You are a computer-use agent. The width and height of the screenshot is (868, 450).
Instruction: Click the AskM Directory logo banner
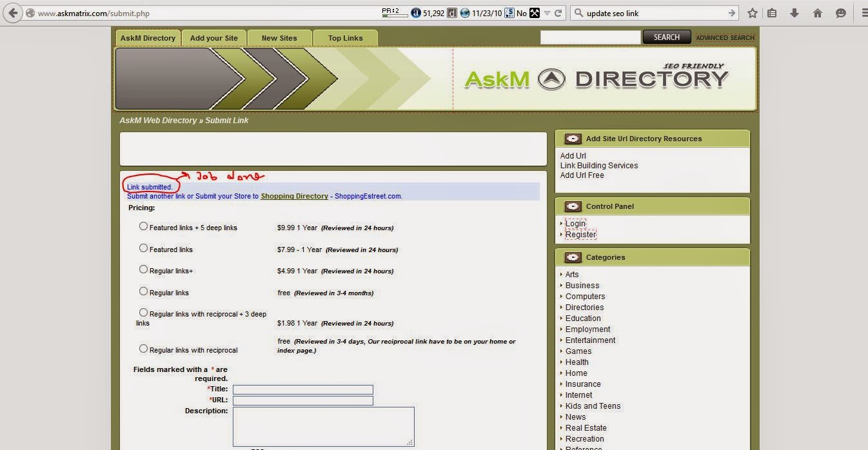coord(597,79)
